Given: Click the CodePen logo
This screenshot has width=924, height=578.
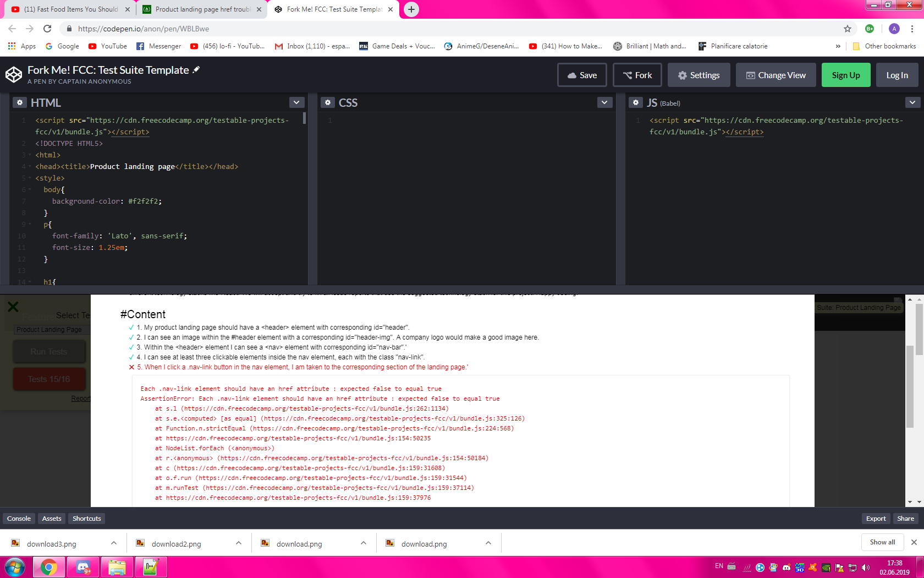Looking at the screenshot, I should tap(14, 74).
